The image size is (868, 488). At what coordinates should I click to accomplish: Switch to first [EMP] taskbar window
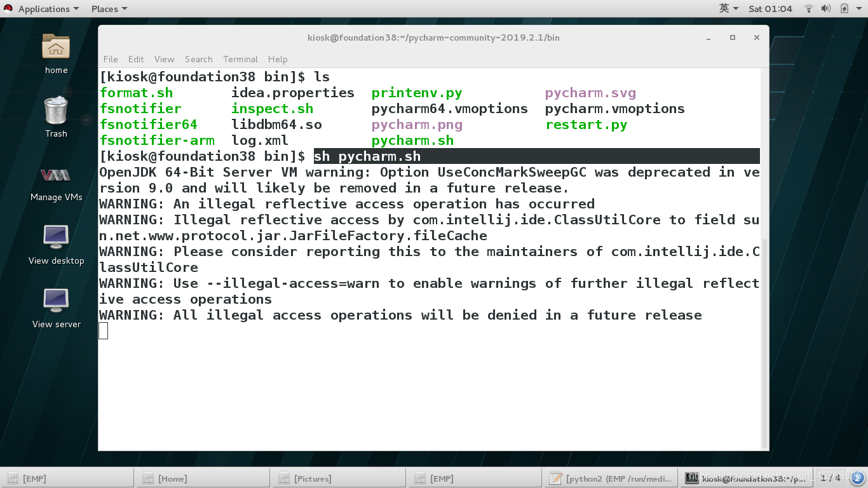tap(68, 478)
